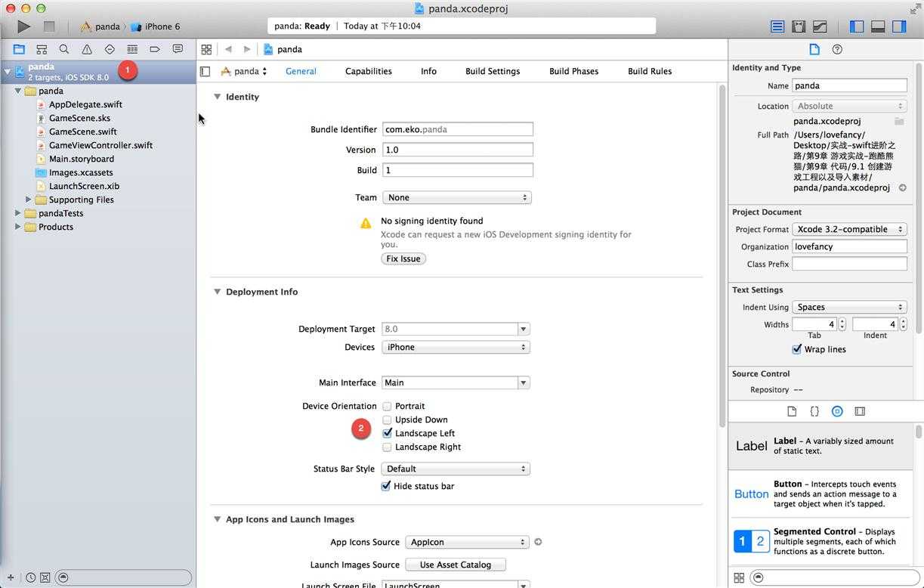Open the Debug navigator

[x=132, y=49]
